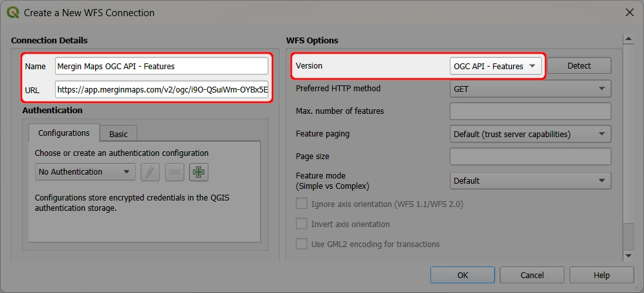Remove authentication configuration minus icon
Screen dimensions: 644x293
175,172
